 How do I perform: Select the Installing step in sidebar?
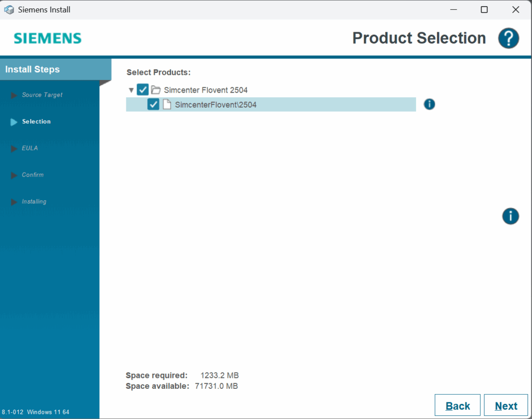point(34,202)
